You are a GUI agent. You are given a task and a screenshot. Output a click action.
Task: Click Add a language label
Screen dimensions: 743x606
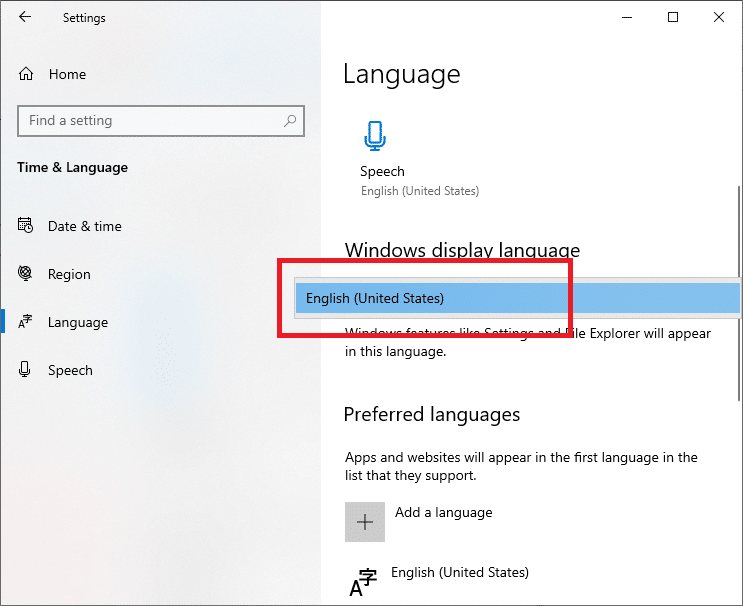[x=444, y=513]
